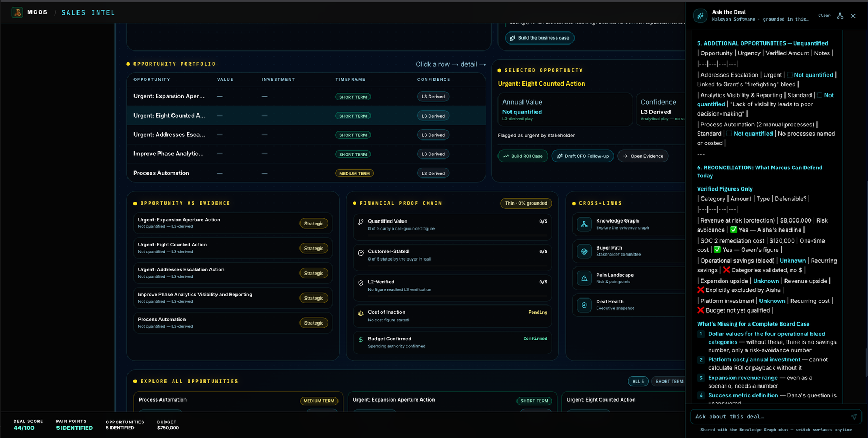Open Pain Landscape risk & pain points
Image resolution: width=868 pixels, height=438 pixels.
click(629, 278)
